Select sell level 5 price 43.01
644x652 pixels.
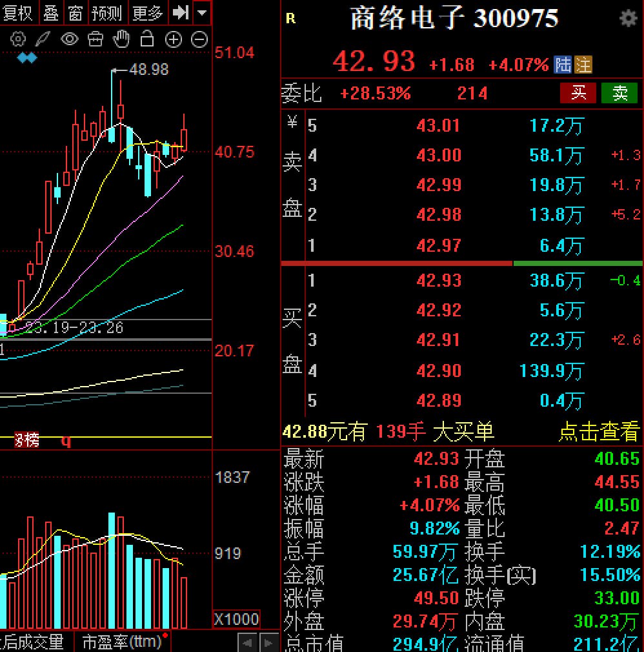pos(438,126)
